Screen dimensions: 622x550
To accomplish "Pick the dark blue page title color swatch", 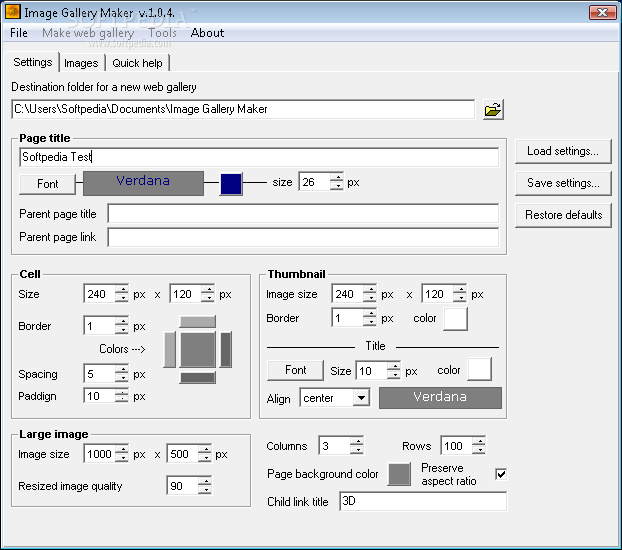I will [231, 184].
